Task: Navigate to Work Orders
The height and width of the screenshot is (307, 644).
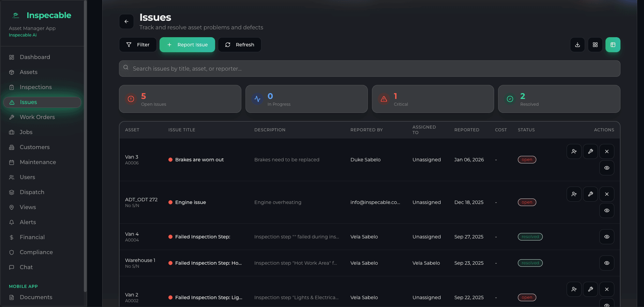Action: 42,117
